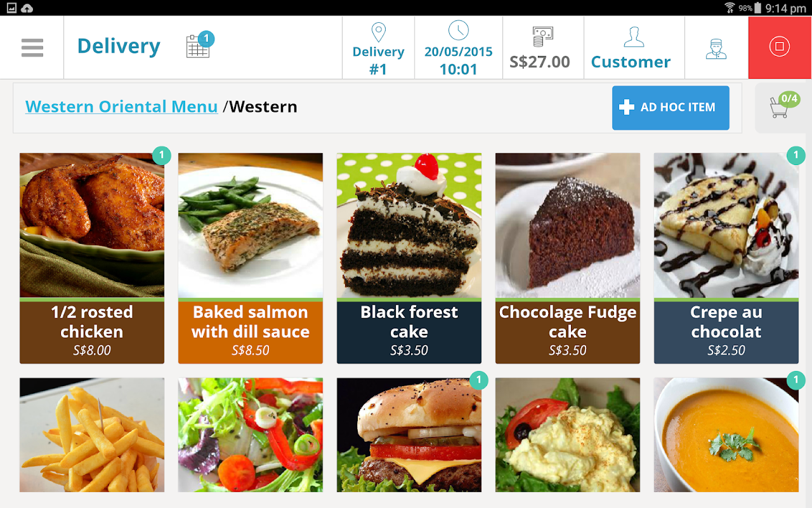Viewport: 812px width, 508px height.
Task: Open the shopping cart showing 0/4
Action: [x=783, y=107]
